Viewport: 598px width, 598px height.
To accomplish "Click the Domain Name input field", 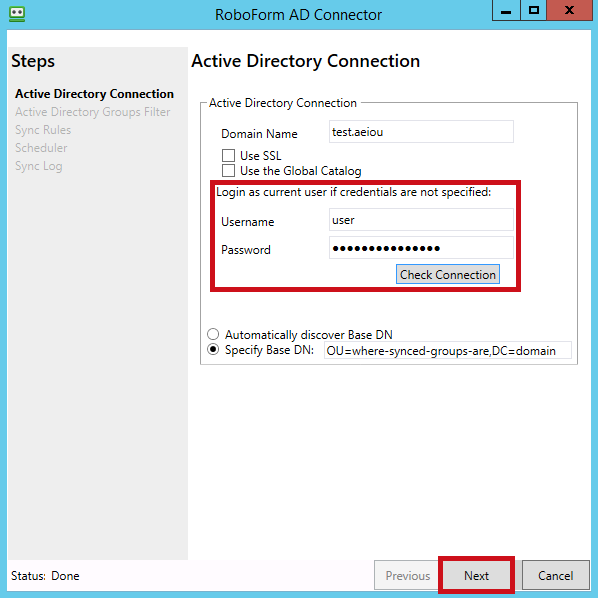I will click(421, 132).
